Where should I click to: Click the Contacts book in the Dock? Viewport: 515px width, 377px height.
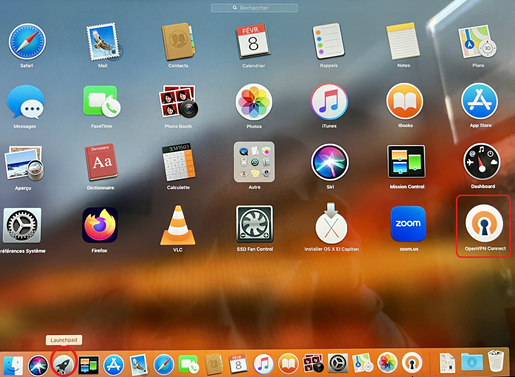(x=213, y=364)
